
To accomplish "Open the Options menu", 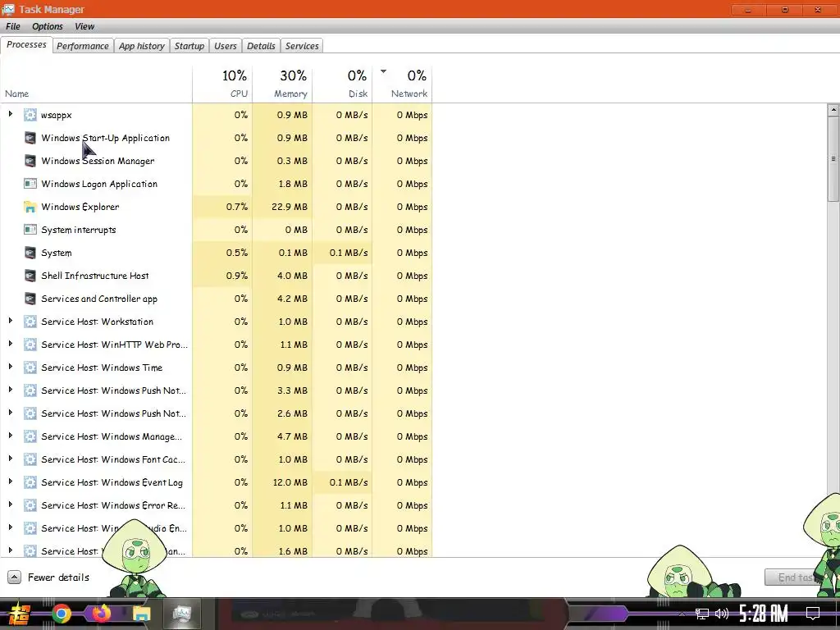I will pyautogui.click(x=47, y=26).
